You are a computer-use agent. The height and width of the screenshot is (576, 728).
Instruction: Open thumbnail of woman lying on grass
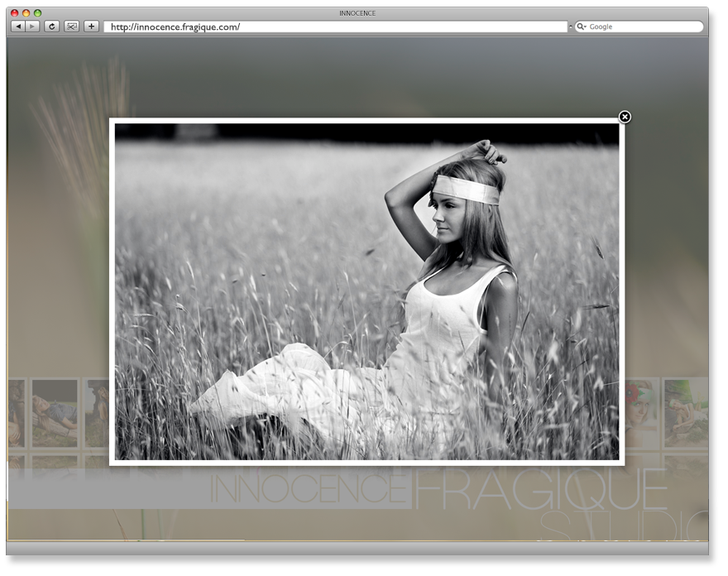click(55, 414)
